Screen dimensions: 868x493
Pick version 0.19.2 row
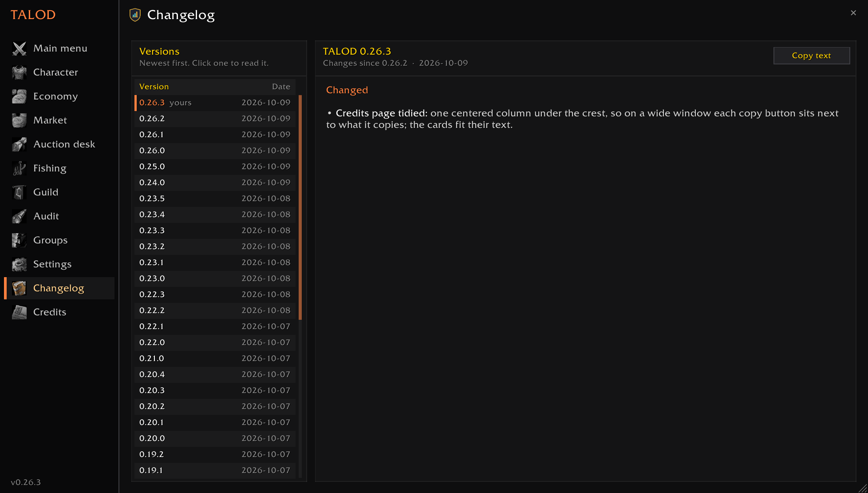215,454
